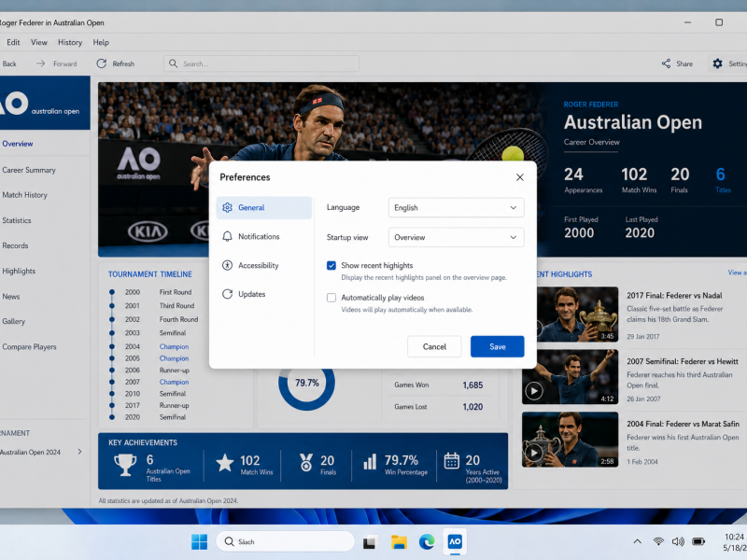
Task: Click the 2004 Champion timeline link
Action: click(174, 346)
